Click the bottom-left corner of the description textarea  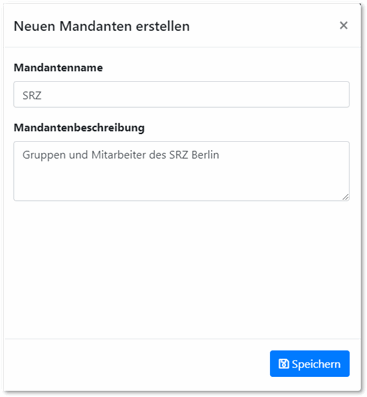(x=16, y=198)
